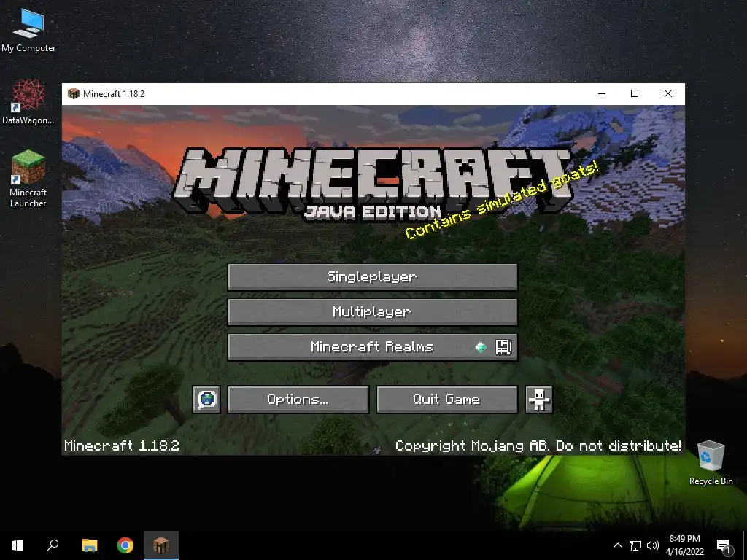Select the Minecraft Launcher desktop shortcut
Screen dimensions: 747x560
[x=28, y=179]
